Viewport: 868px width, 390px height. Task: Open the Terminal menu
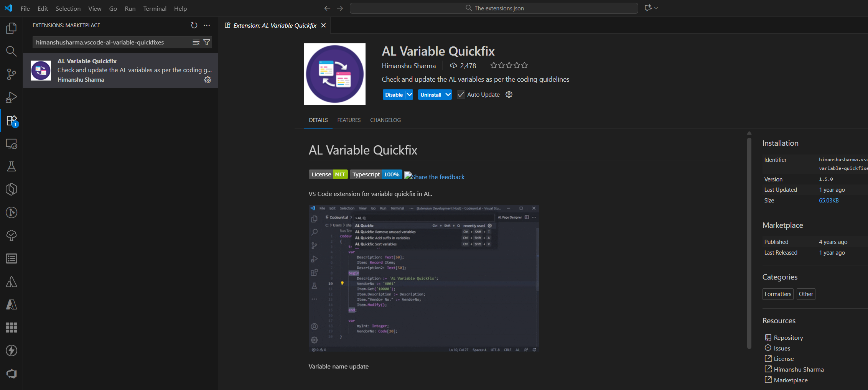tap(155, 8)
